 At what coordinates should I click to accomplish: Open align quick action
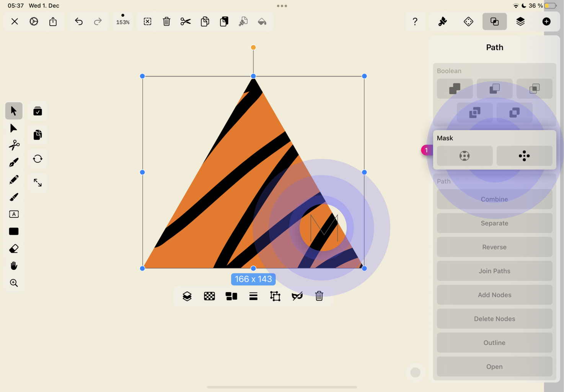pyautogui.click(x=253, y=296)
